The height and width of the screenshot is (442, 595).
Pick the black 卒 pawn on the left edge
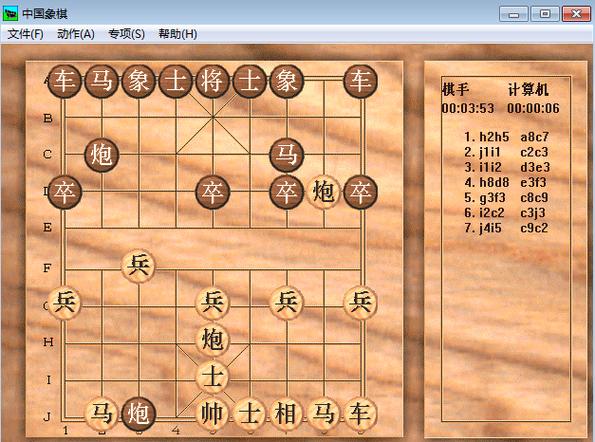click(65, 192)
